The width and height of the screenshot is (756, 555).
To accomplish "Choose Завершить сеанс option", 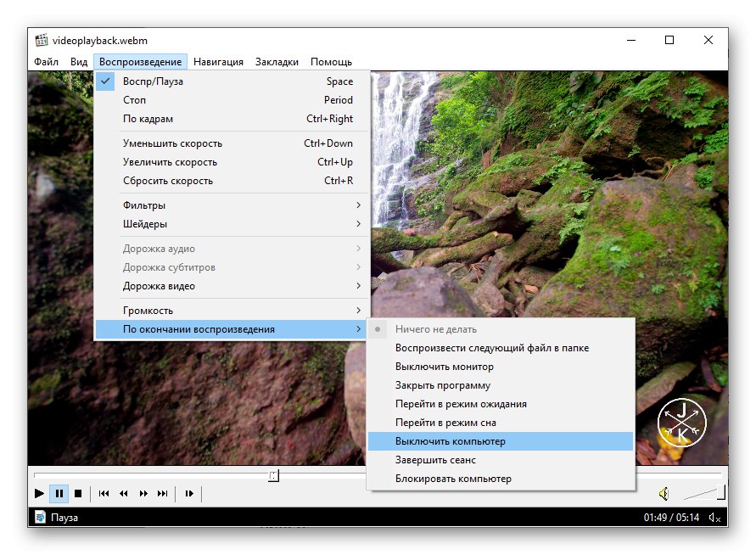I will pos(501,461).
